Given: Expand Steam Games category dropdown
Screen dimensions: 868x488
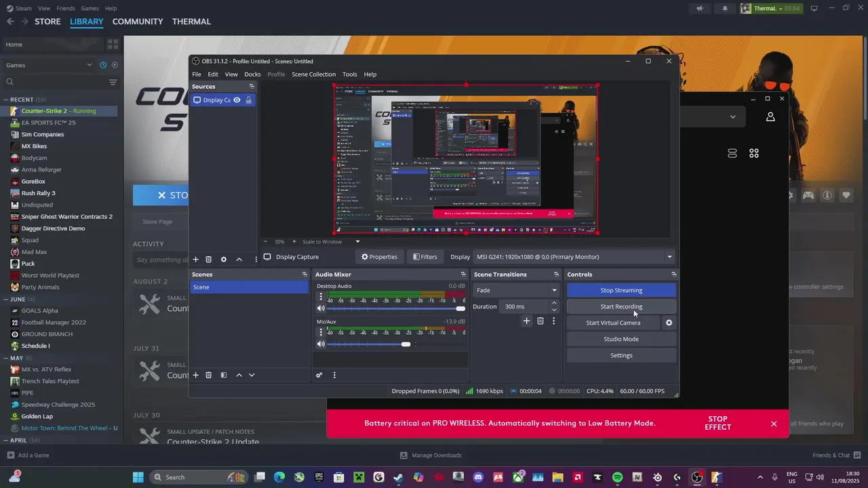Looking at the screenshot, I should (90, 65).
